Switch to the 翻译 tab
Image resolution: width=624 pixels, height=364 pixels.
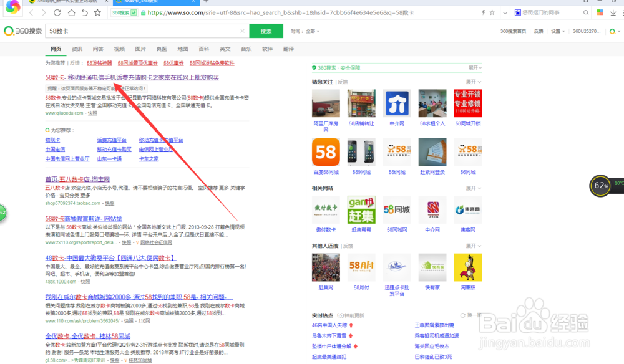288,49
